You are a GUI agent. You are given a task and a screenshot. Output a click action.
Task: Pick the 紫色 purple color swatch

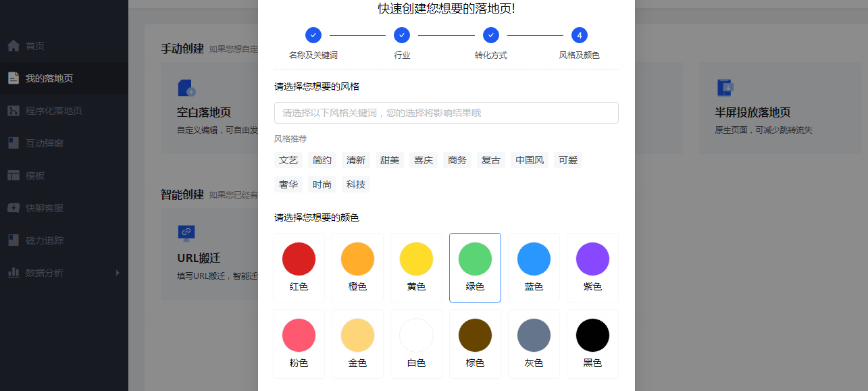tap(592, 259)
